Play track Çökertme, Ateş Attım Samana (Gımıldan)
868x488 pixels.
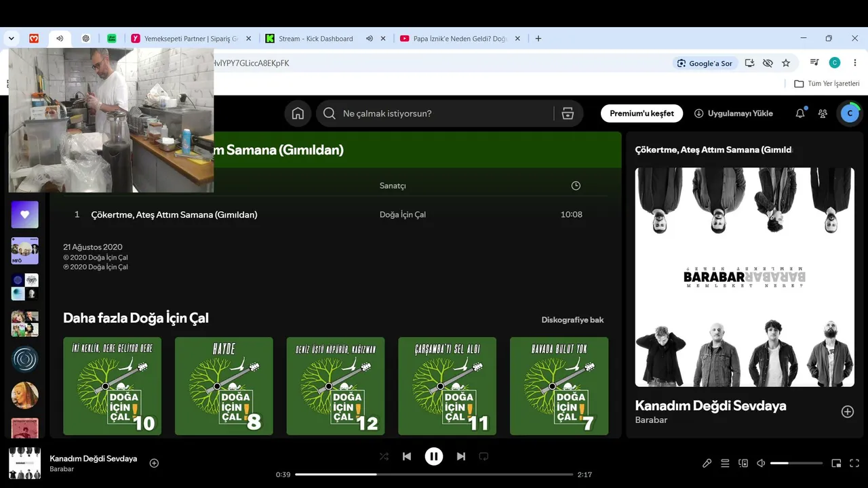174,215
